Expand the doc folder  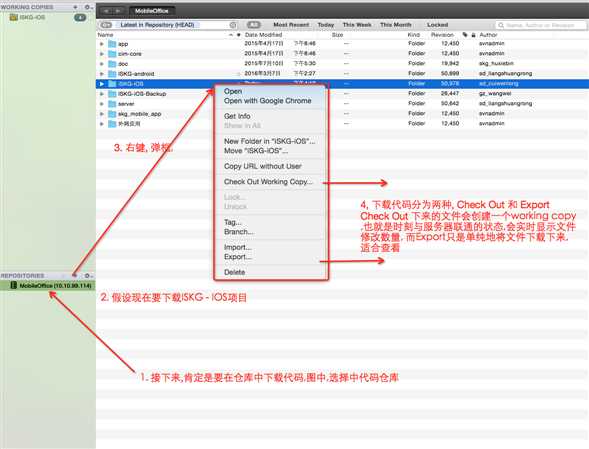click(101, 64)
